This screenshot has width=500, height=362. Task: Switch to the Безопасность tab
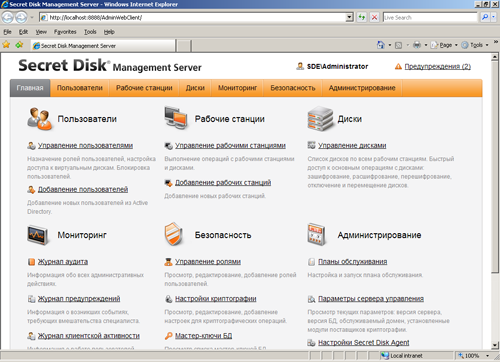tap(293, 88)
